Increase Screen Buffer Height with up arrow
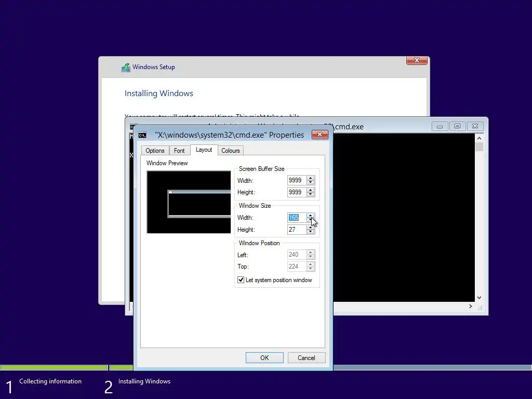Viewport: 532px width, 399px height. (x=311, y=190)
